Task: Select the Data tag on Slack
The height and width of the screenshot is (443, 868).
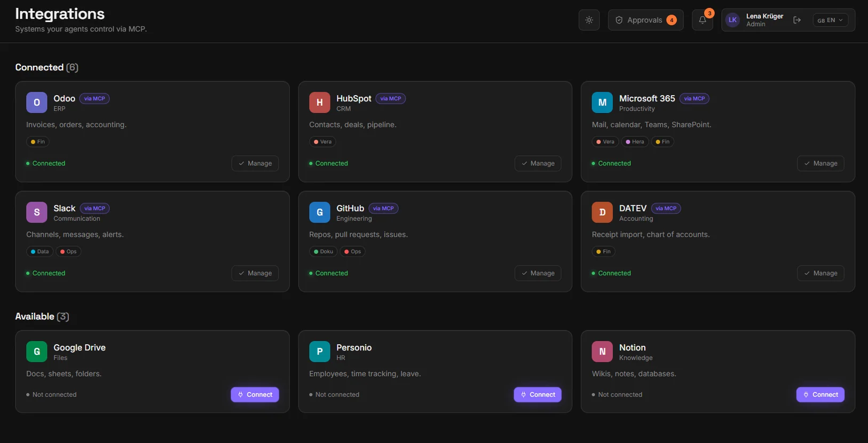Action: pyautogui.click(x=40, y=252)
